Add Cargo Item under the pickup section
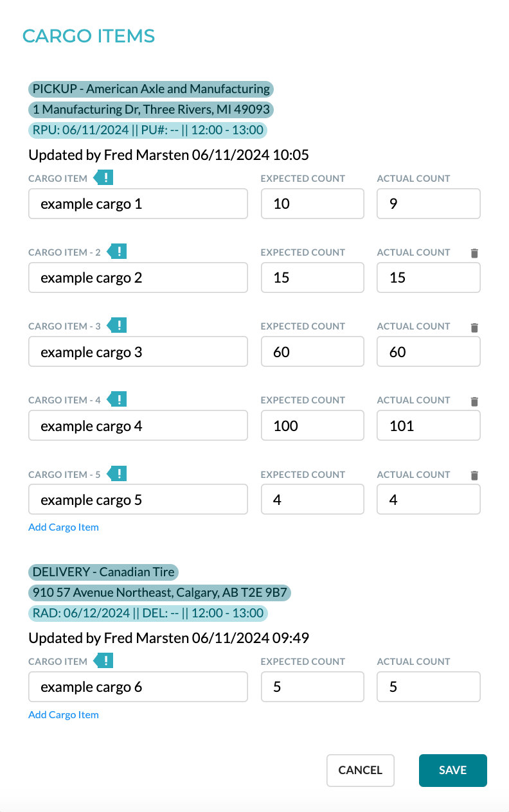This screenshot has height=812, width=509. coord(64,527)
